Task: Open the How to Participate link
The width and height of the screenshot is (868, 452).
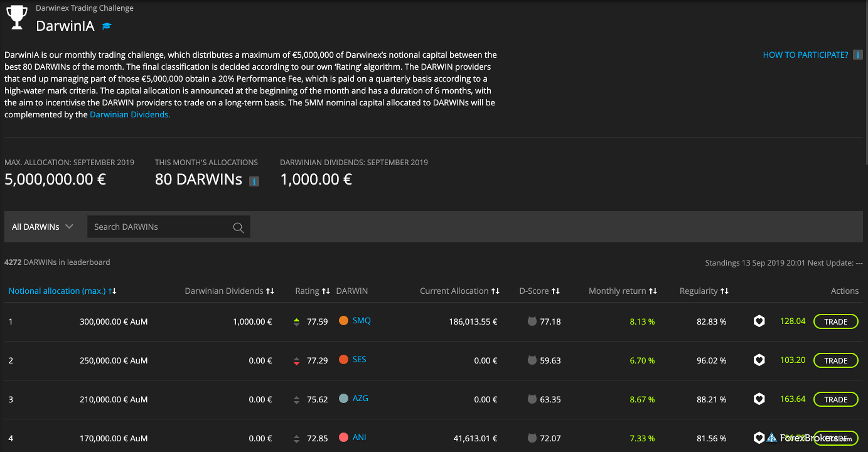Action: coord(805,55)
